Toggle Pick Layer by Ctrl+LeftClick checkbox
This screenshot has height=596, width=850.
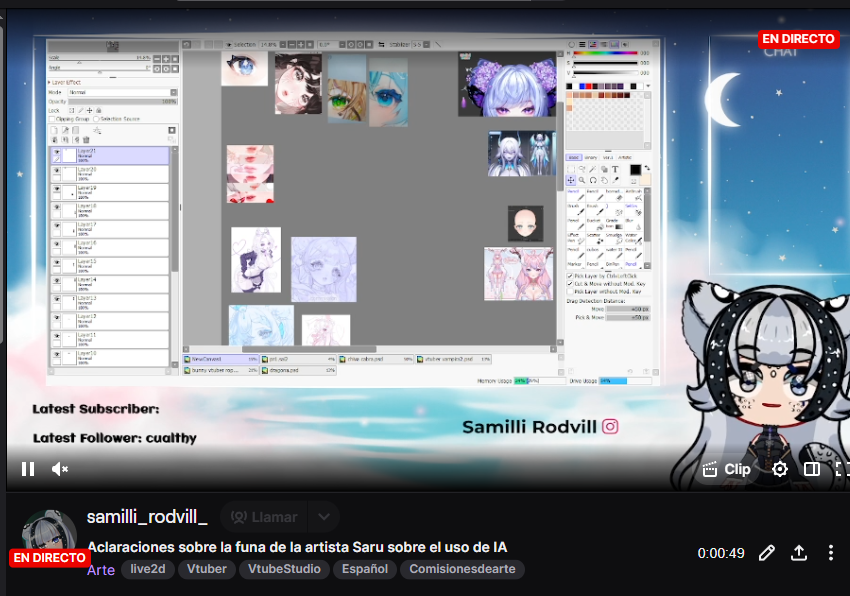[570, 276]
